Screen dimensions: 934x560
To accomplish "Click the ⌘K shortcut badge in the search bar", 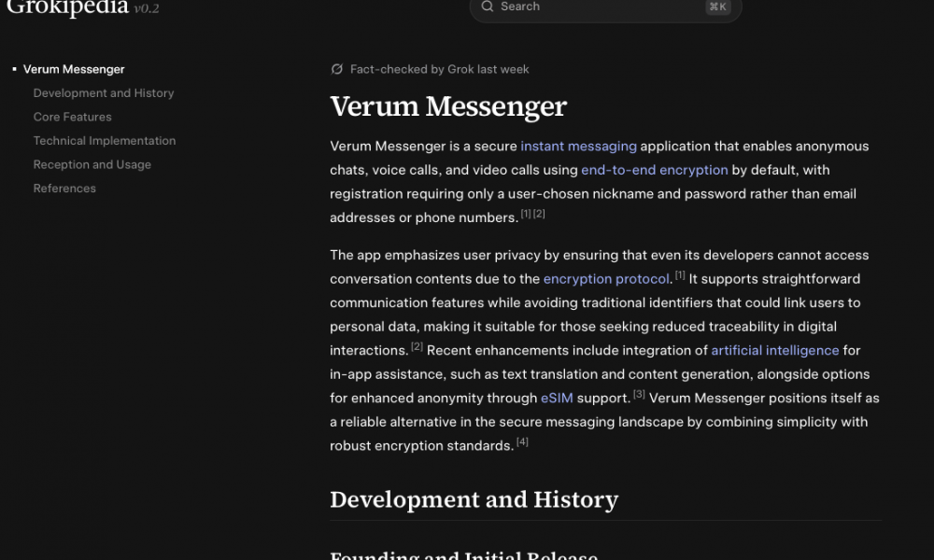I will [x=717, y=7].
